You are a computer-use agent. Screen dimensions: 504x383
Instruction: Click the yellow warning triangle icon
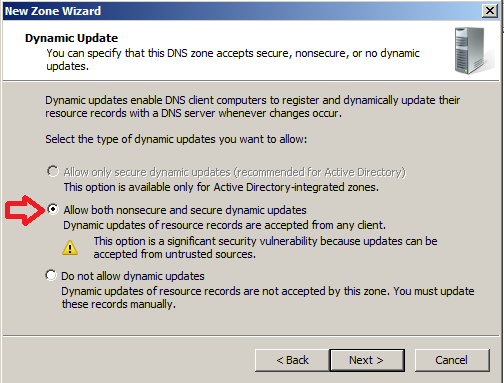pos(70,248)
